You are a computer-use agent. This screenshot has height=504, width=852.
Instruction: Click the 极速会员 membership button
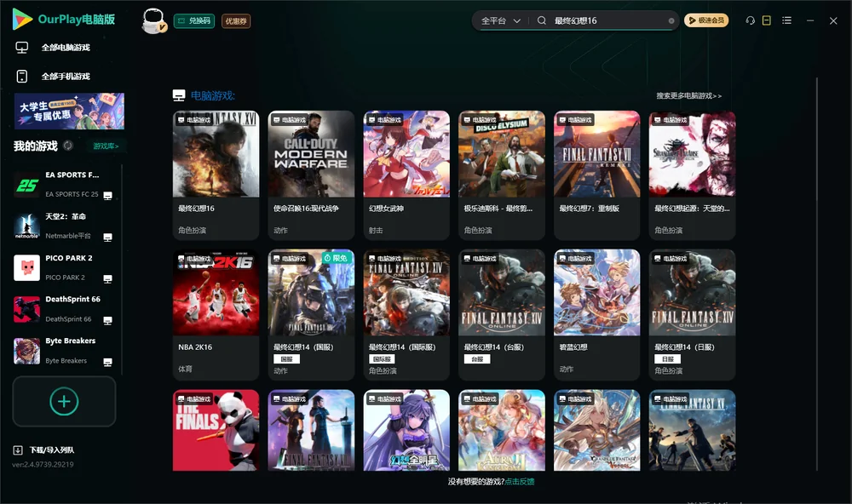pyautogui.click(x=705, y=20)
